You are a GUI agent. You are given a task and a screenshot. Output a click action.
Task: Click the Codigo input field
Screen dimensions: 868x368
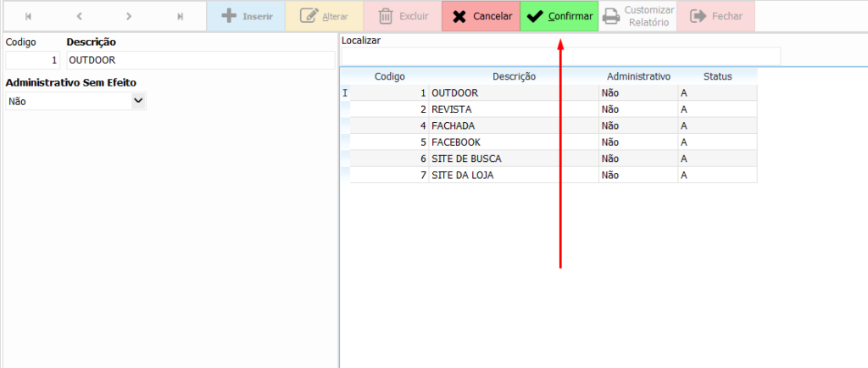click(x=34, y=60)
